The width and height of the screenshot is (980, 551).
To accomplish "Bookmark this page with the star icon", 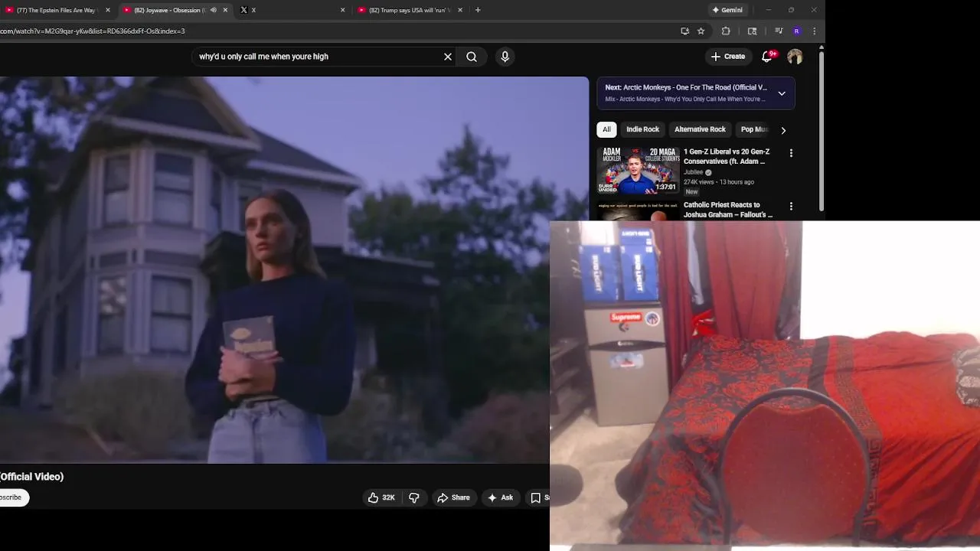I will (701, 31).
